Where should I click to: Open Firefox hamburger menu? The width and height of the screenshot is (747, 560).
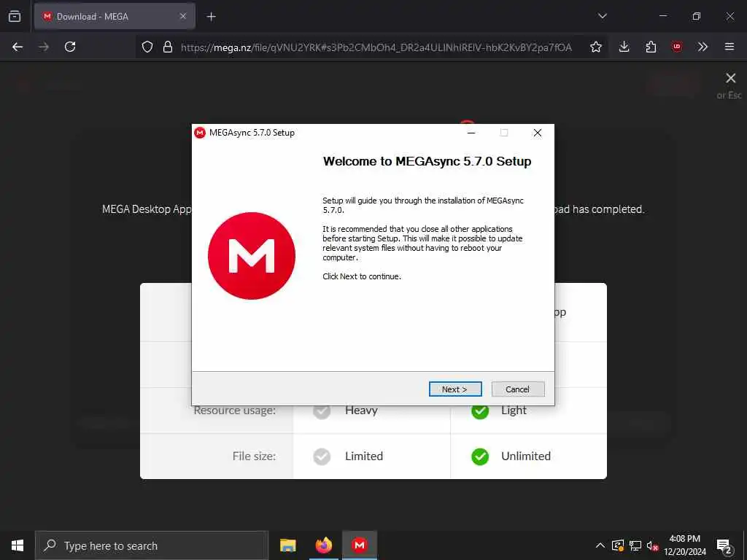tap(729, 47)
